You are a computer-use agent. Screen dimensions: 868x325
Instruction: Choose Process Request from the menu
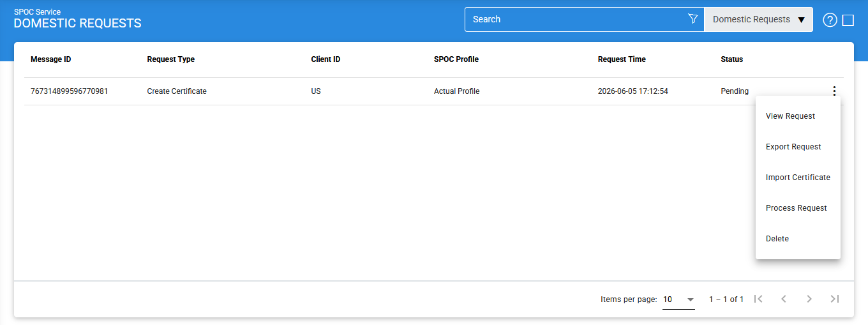pos(798,208)
